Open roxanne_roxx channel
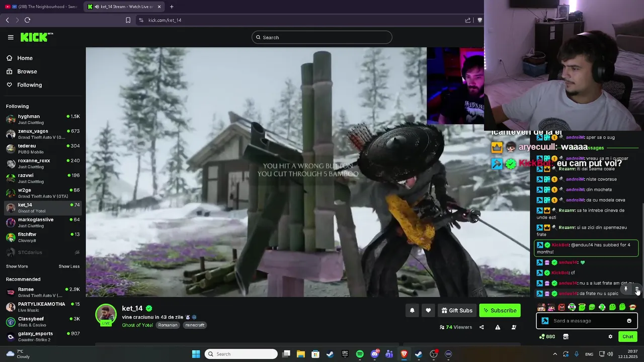This screenshot has width=644, height=362. click(x=43, y=163)
